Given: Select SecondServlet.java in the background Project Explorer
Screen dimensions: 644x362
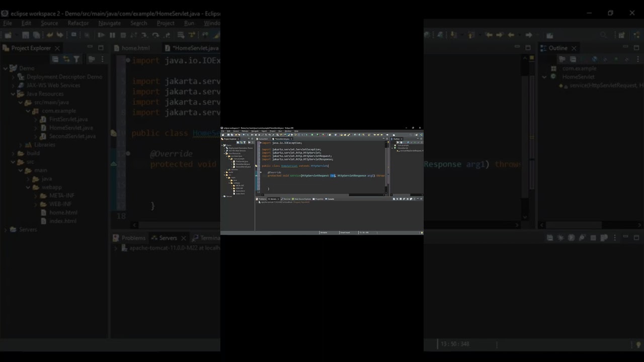Looking at the screenshot, I should (72, 136).
